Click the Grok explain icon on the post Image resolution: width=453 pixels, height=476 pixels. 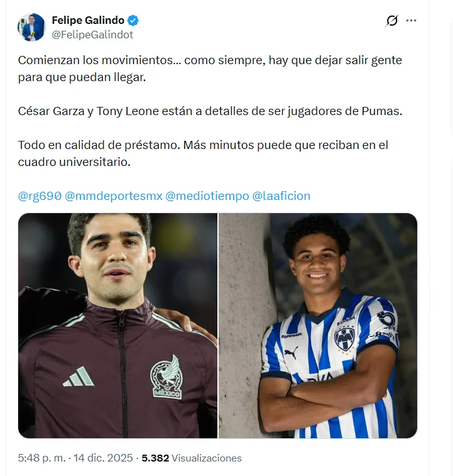point(391,21)
